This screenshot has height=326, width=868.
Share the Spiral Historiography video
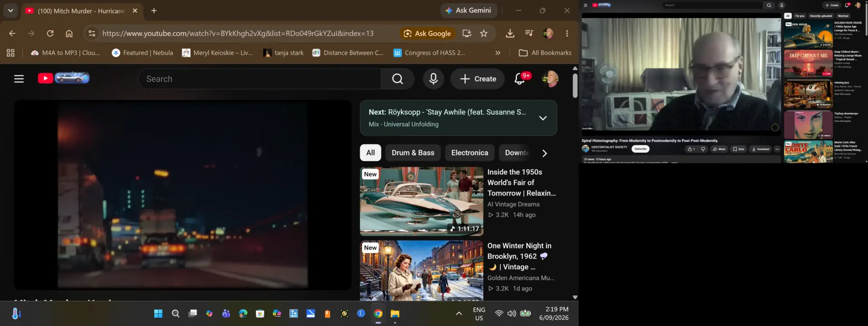point(719,149)
